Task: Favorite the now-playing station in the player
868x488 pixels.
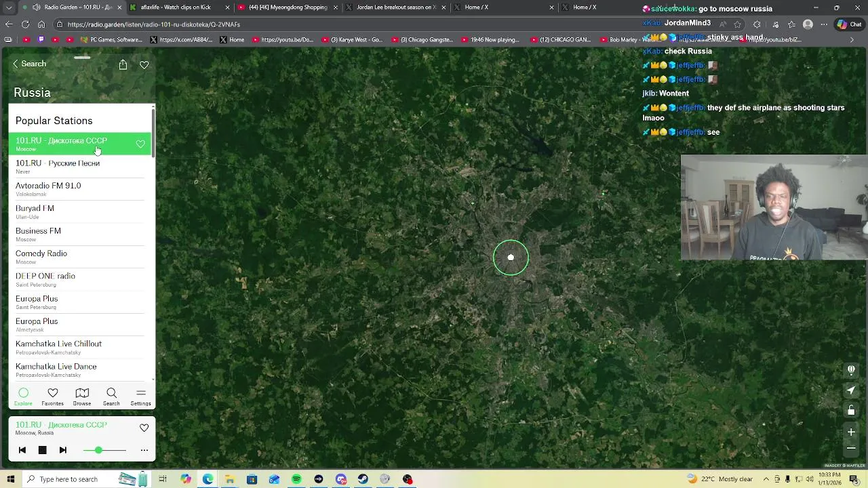Action: pyautogui.click(x=144, y=428)
